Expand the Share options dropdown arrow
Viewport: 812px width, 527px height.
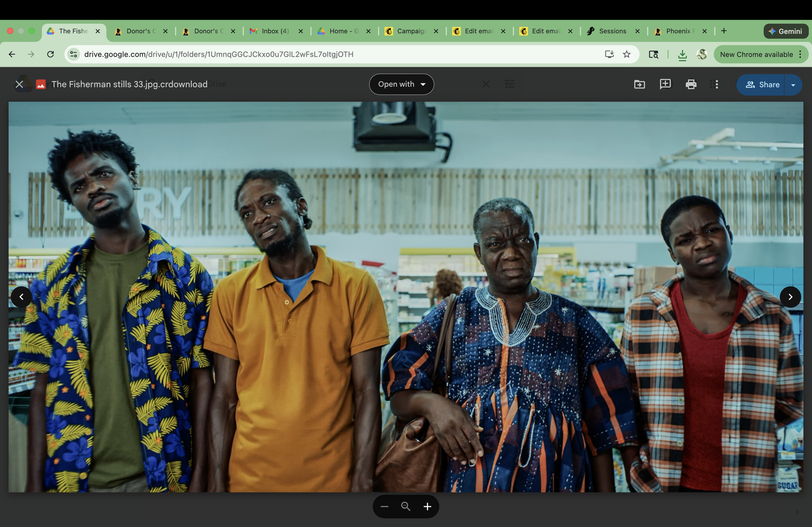(793, 85)
